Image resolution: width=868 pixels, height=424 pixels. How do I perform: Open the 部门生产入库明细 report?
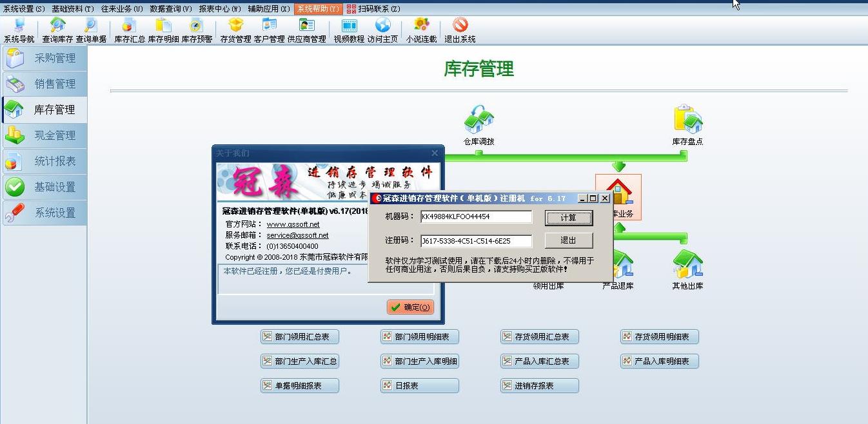coord(420,361)
